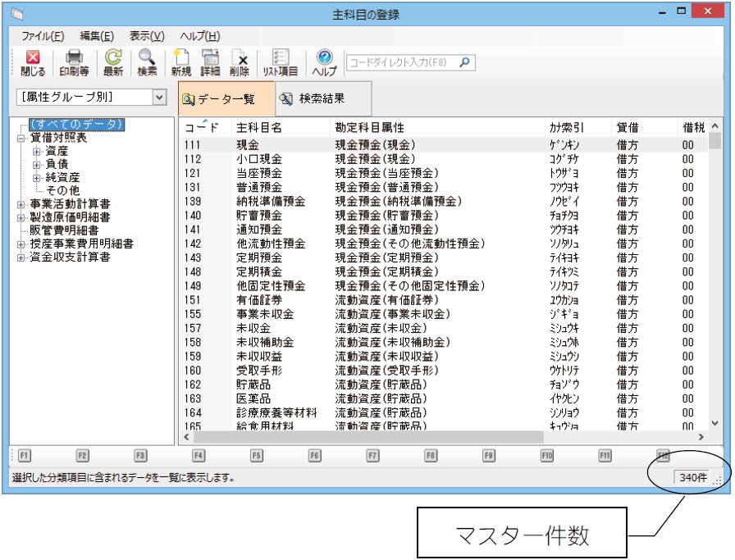Delete the entry using 削除 icon
Screen dimensions: 735x560
coord(240,62)
